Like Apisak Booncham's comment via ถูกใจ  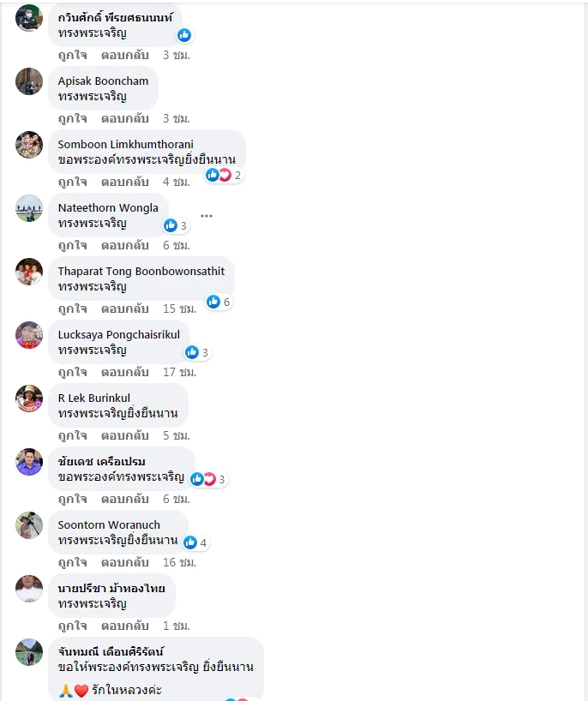(x=73, y=118)
